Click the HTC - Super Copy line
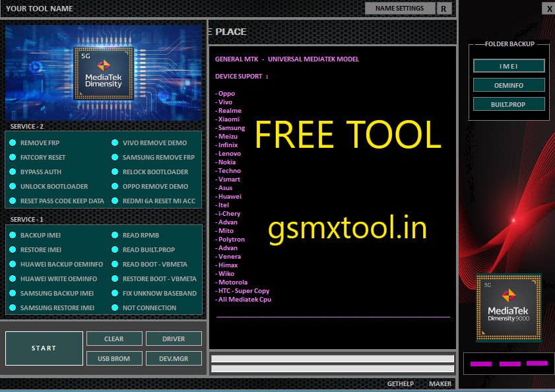Viewport: 555px width, 392px height. coord(242,290)
